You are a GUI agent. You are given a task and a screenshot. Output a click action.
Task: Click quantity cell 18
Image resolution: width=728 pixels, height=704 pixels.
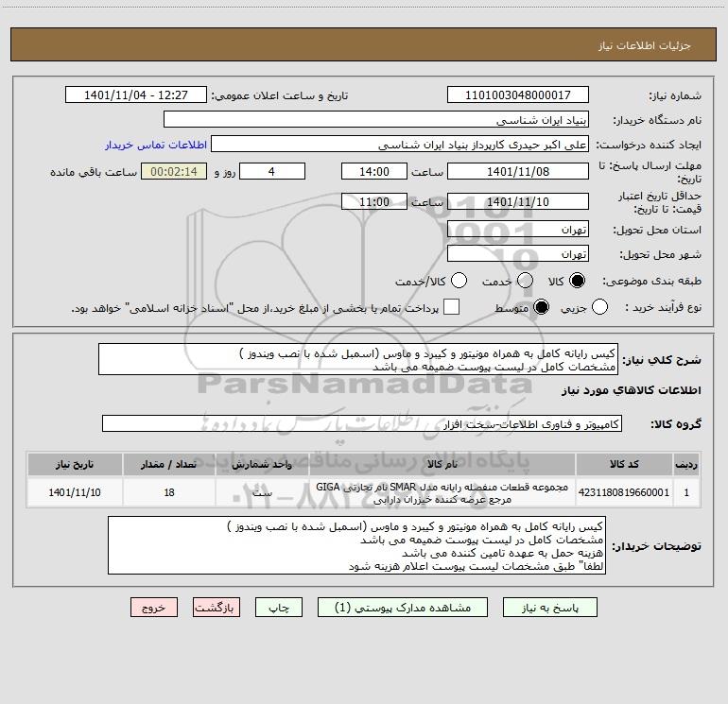tap(169, 492)
